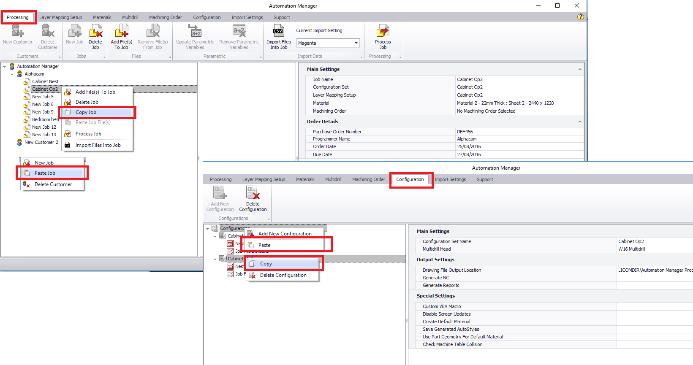Select the New Job 12 tree item
The height and width of the screenshot is (365, 693).
[44, 127]
